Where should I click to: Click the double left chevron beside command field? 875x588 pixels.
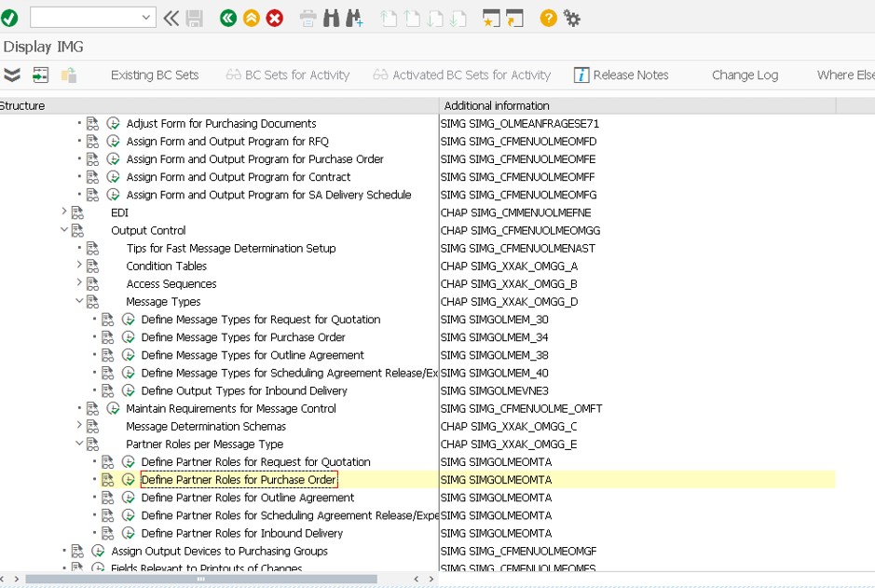[x=171, y=19]
